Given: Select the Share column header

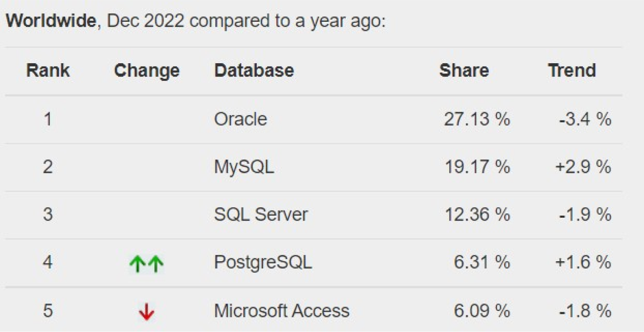Looking at the screenshot, I should click(464, 70).
